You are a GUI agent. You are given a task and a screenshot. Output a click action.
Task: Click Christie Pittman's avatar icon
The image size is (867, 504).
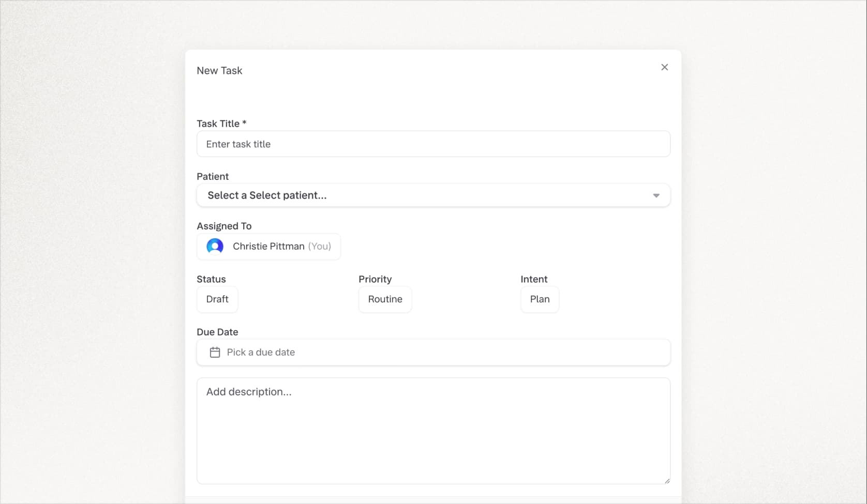pyautogui.click(x=215, y=247)
